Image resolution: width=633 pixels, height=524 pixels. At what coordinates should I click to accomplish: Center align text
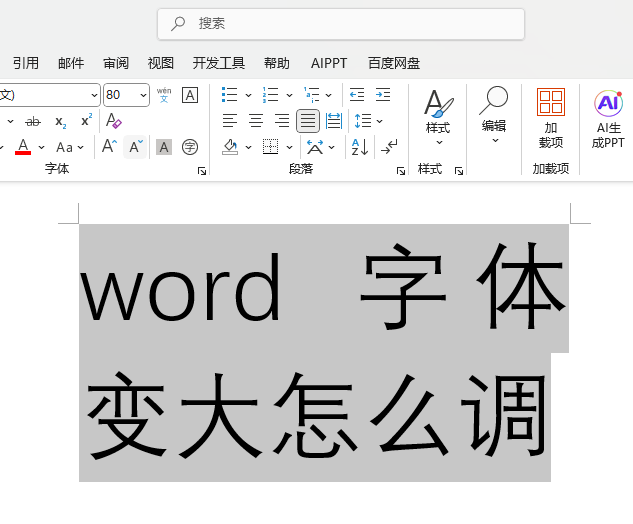pyautogui.click(x=256, y=121)
